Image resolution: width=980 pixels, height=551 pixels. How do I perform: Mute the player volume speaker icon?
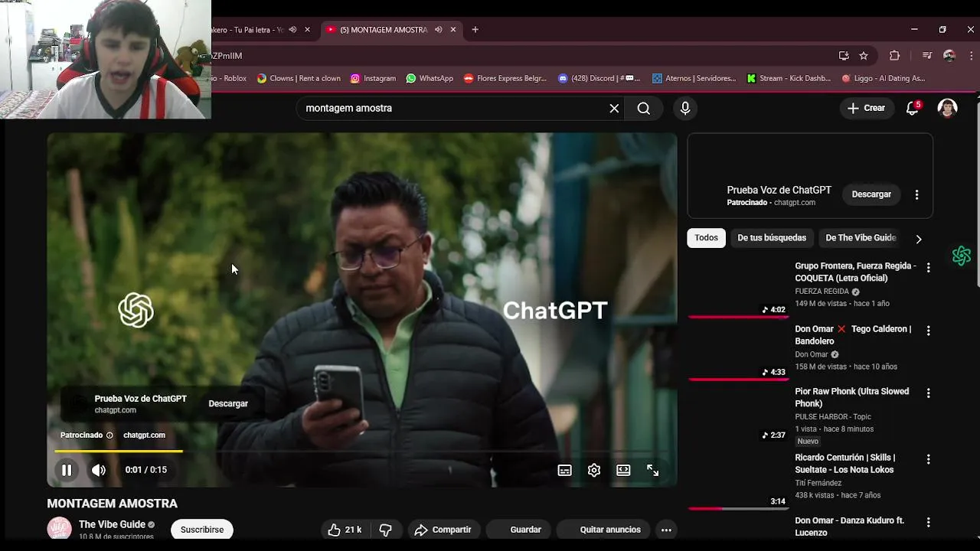(x=99, y=470)
